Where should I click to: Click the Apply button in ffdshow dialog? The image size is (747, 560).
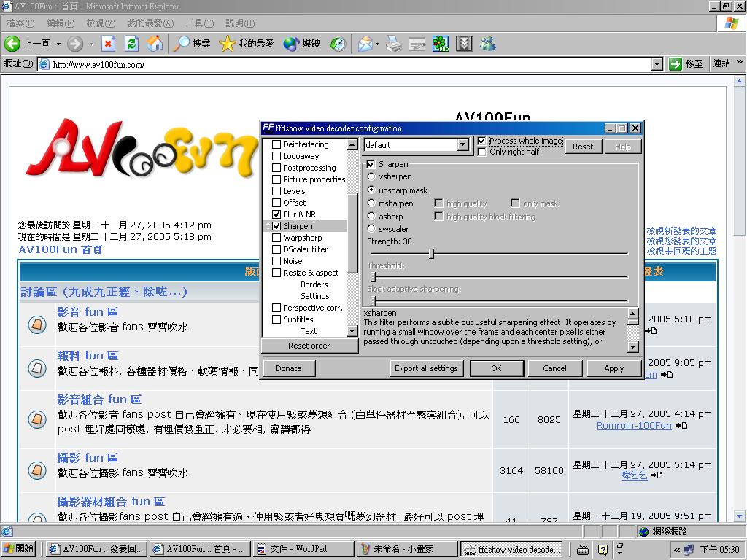tap(614, 368)
